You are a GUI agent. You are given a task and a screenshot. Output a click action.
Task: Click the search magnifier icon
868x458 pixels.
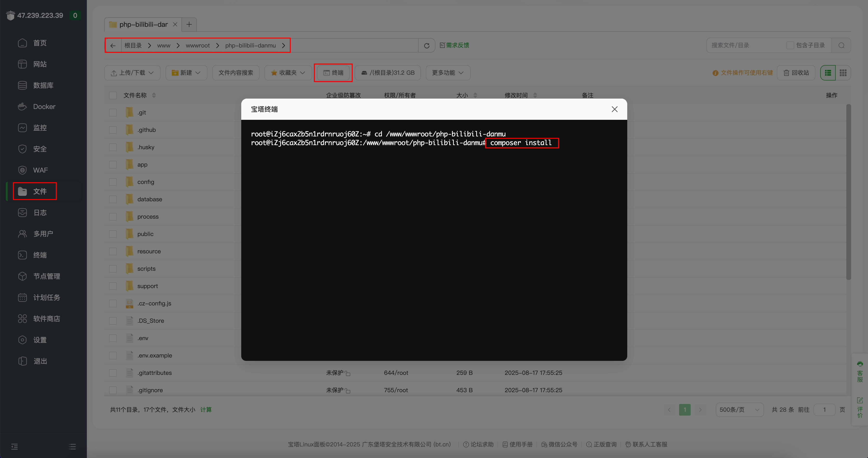pos(841,46)
